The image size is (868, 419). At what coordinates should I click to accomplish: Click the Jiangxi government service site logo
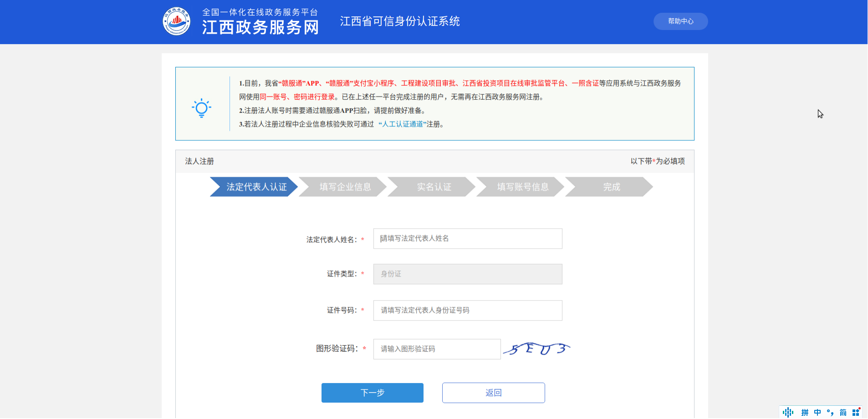(x=177, y=21)
